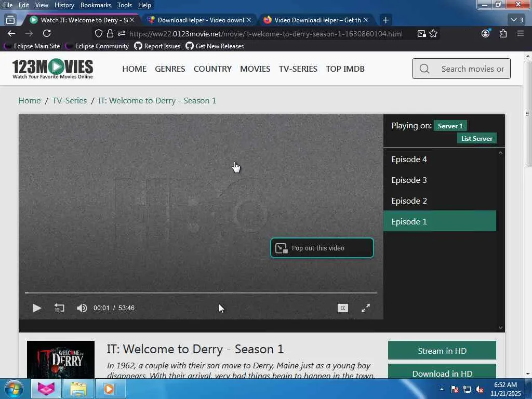The image size is (532, 399).
Task: Select Episode 3
Action: coord(440,180)
